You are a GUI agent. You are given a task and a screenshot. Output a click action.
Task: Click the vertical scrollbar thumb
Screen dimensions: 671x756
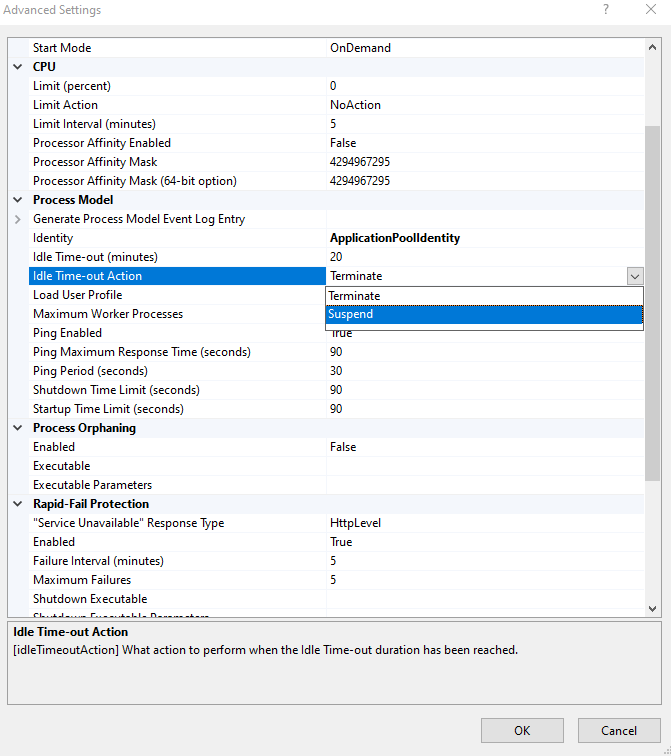tap(652, 303)
